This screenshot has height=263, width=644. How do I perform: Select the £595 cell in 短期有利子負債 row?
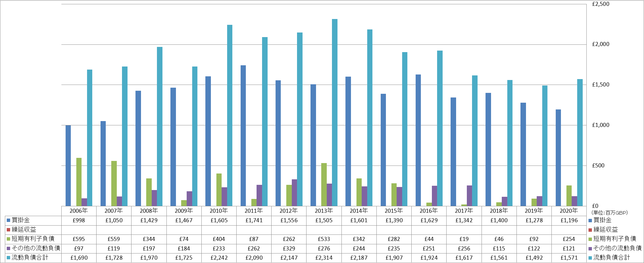tap(79, 239)
